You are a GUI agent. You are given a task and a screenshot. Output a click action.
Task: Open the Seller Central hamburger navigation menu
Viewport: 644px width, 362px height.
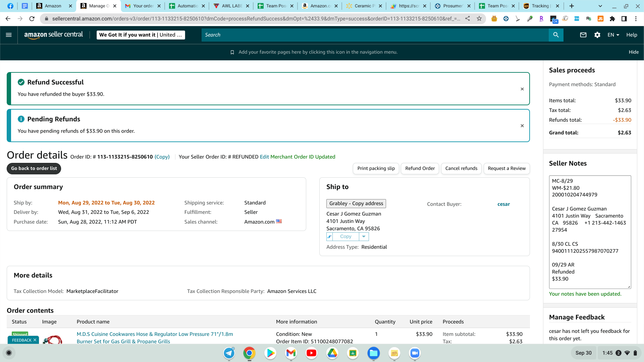[x=9, y=35]
